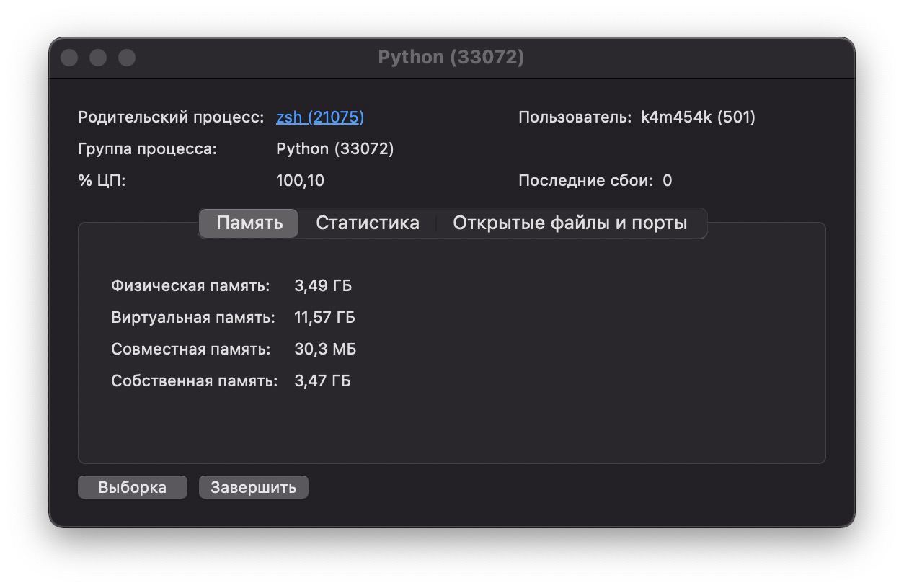Viewport: 904px width, 588px height.
Task: Click the % ЦП label
Action: (x=102, y=181)
